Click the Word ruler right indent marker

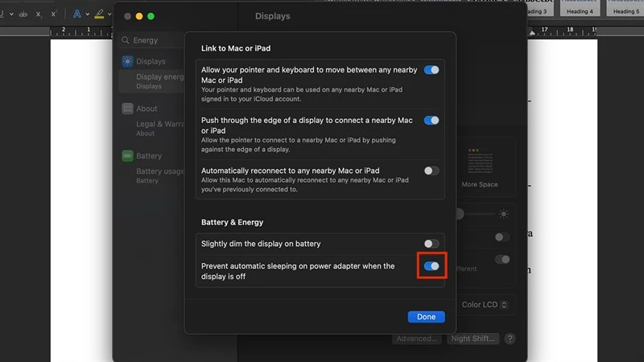coord(532,32)
